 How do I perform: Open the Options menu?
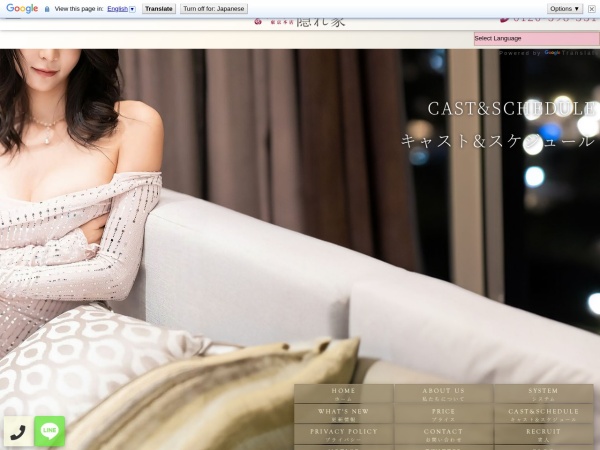point(565,9)
